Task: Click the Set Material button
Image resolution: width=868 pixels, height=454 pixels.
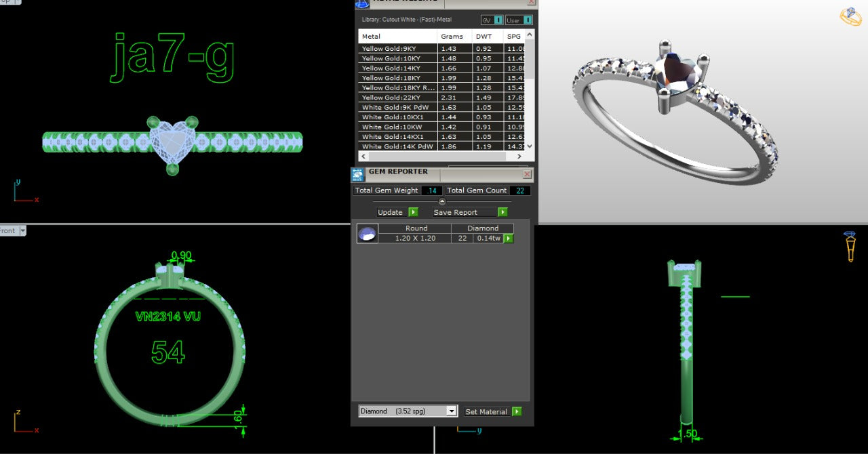Action: pos(486,411)
